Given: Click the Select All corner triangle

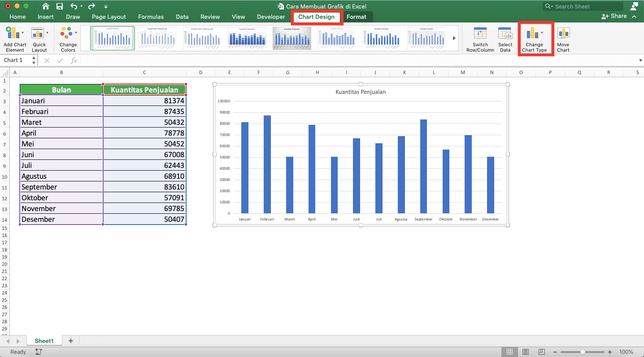Looking at the screenshot, I should [5, 72].
